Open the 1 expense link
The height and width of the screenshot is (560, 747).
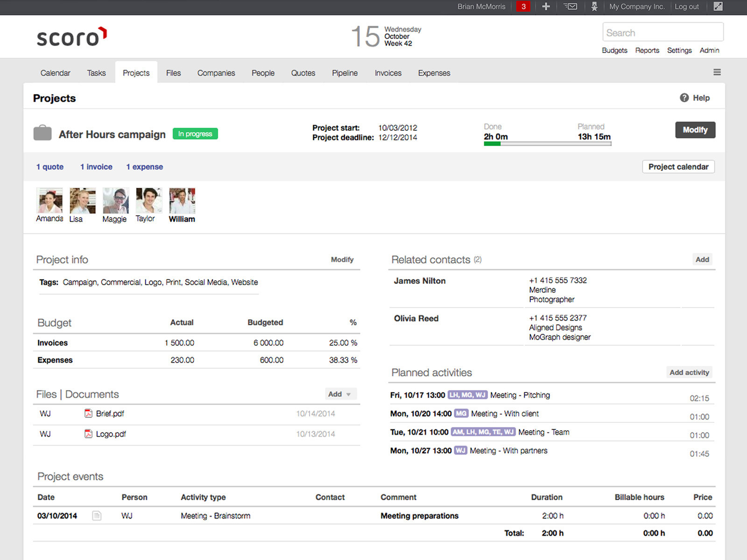145,167
